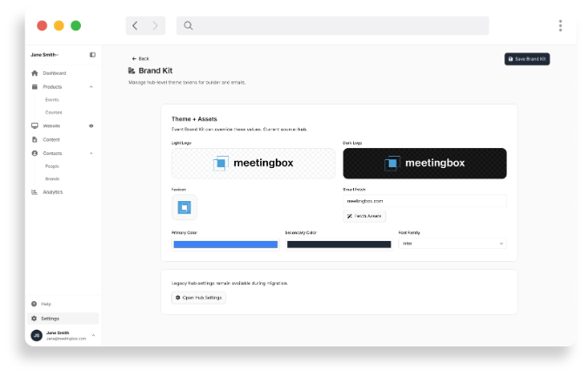Click the JS user avatar
Image resolution: width=588 pixels, height=376 pixels.
pos(37,335)
